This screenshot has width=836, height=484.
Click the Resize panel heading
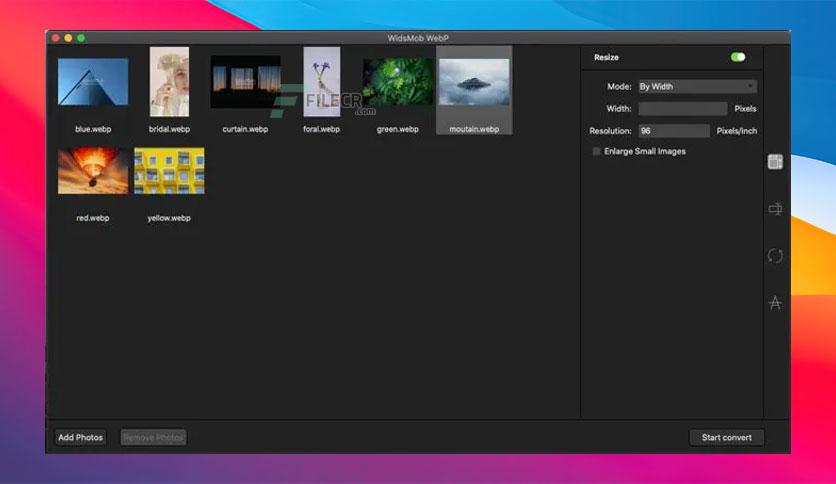point(606,57)
